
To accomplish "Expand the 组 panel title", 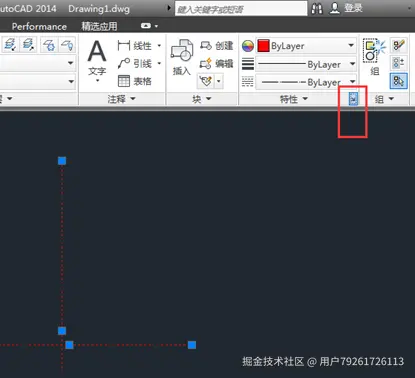I will (384, 99).
